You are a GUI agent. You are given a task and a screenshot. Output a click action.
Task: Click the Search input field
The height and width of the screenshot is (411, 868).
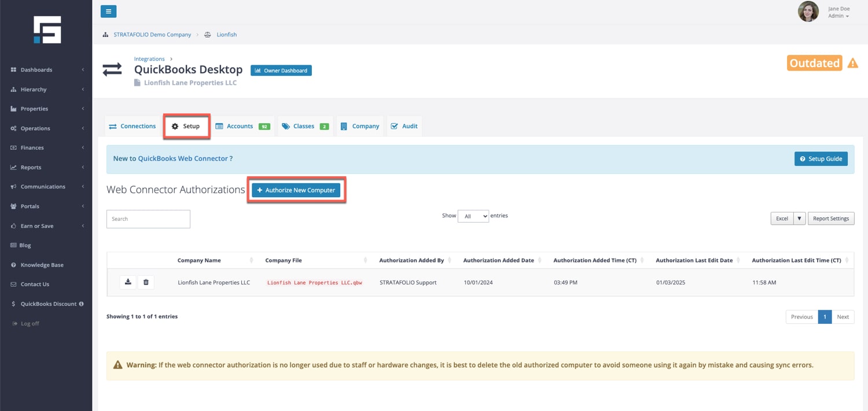[148, 219]
